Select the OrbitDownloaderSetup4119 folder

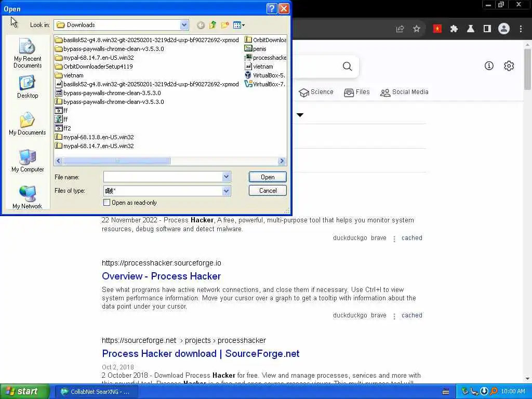click(x=94, y=66)
